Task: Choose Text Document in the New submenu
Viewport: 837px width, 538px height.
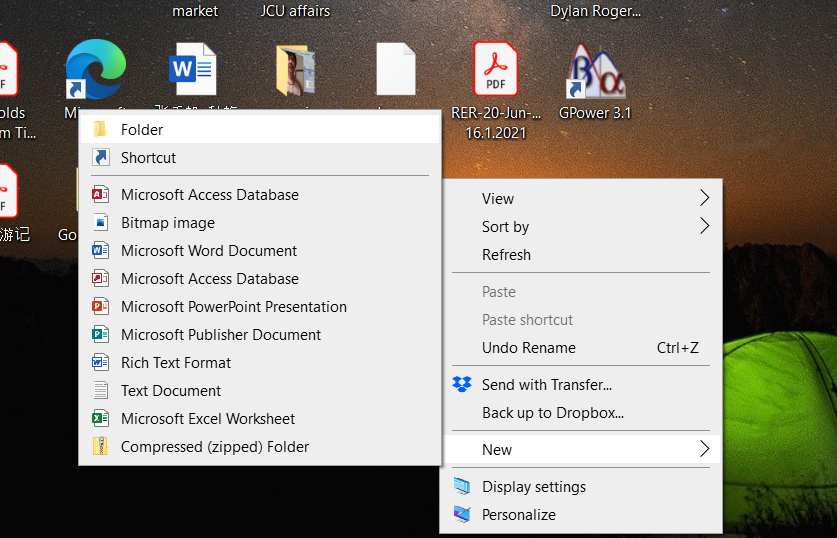Action: [171, 391]
